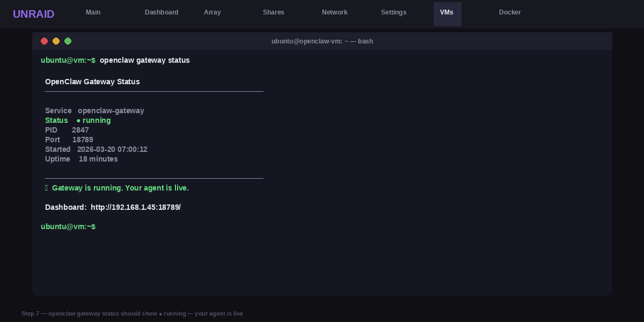Click the green running status dot

[x=78, y=121]
